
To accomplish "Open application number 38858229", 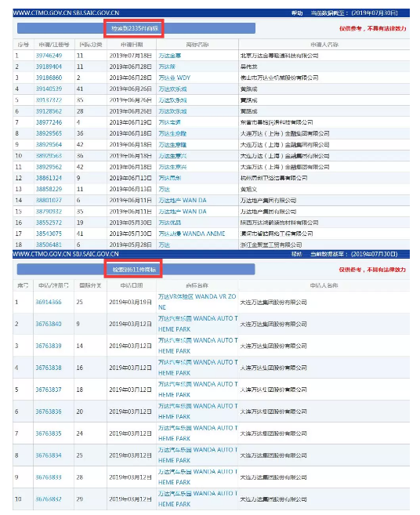I will tap(49, 189).
